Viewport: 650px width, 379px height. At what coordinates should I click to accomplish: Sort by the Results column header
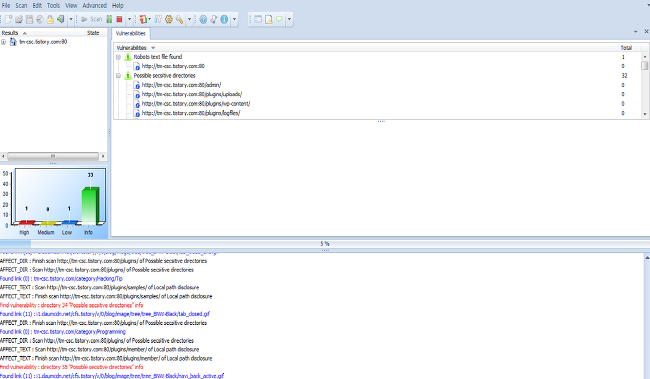click(x=42, y=33)
